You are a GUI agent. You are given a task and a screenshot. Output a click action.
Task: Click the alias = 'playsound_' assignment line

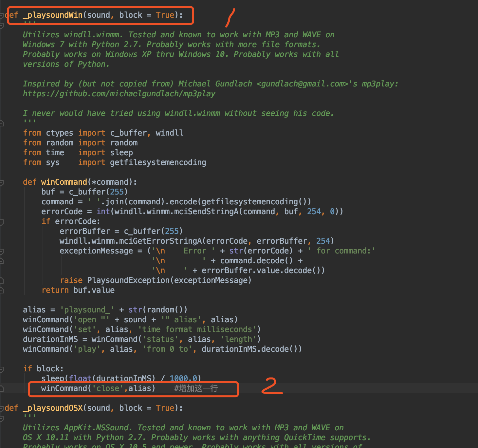click(x=105, y=309)
